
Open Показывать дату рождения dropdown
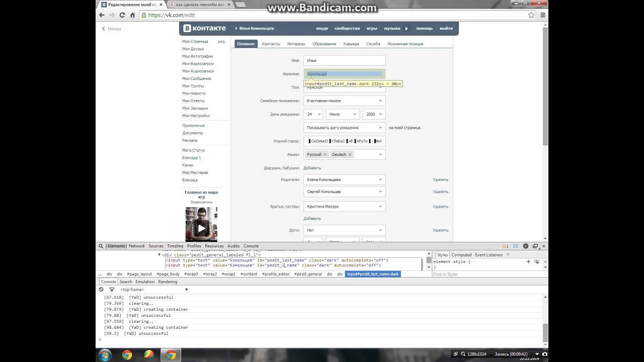[x=345, y=128]
